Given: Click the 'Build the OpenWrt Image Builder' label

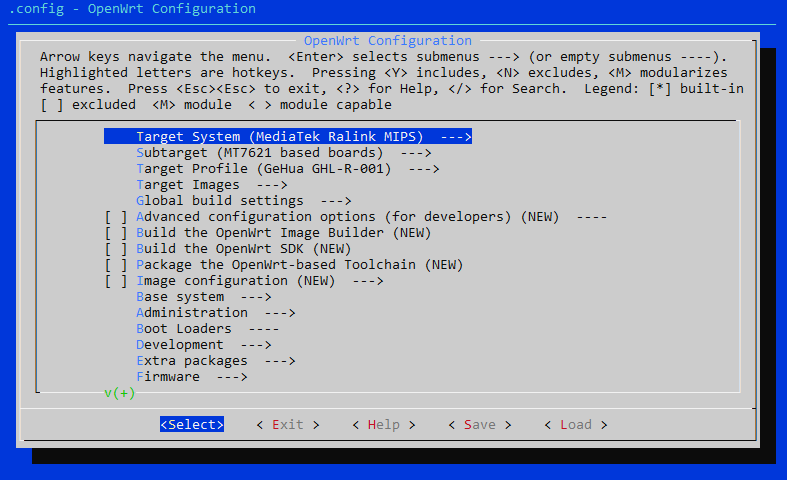Looking at the screenshot, I should pos(259,233).
